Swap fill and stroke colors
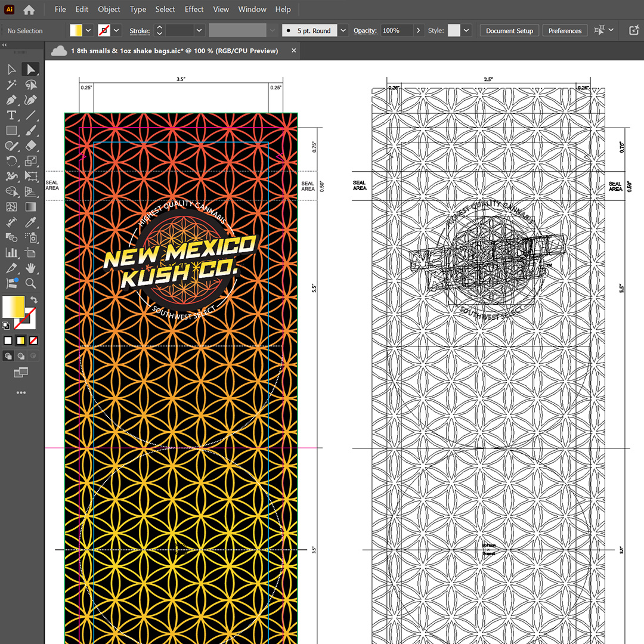The height and width of the screenshot is (644, 644). [34, 300]
